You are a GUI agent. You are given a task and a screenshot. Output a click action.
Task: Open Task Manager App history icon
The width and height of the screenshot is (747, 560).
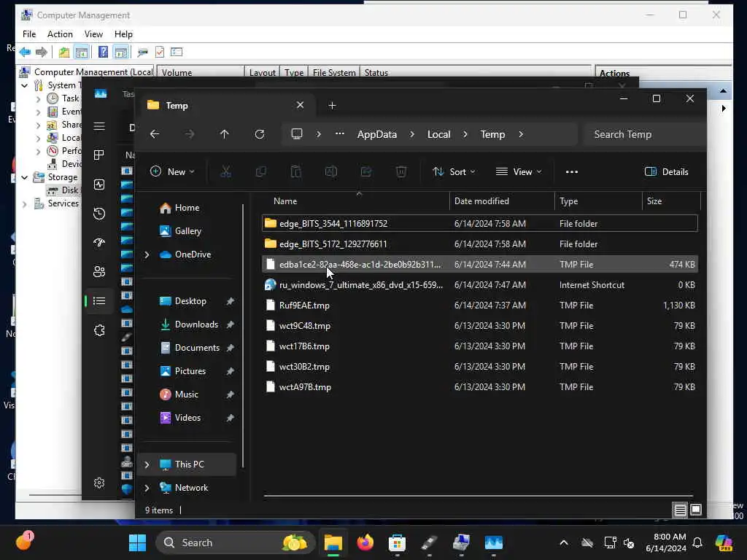(99, 214)
